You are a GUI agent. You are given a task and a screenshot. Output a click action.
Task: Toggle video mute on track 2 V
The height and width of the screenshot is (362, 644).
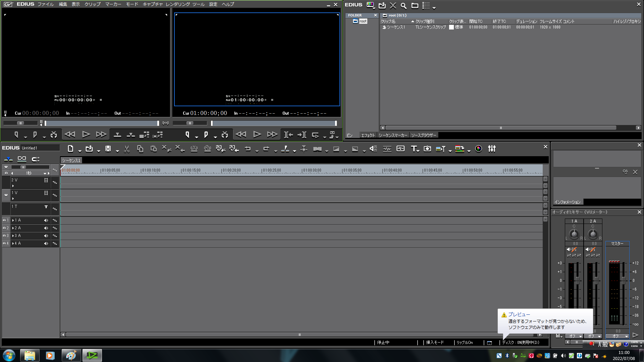point(46,180)
